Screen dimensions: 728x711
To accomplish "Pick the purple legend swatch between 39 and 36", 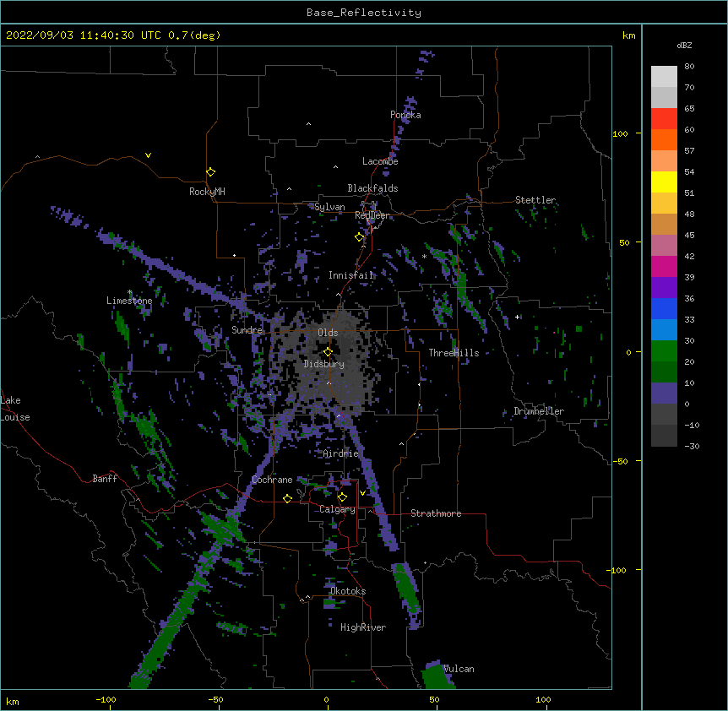I will (x=664, y=287).
